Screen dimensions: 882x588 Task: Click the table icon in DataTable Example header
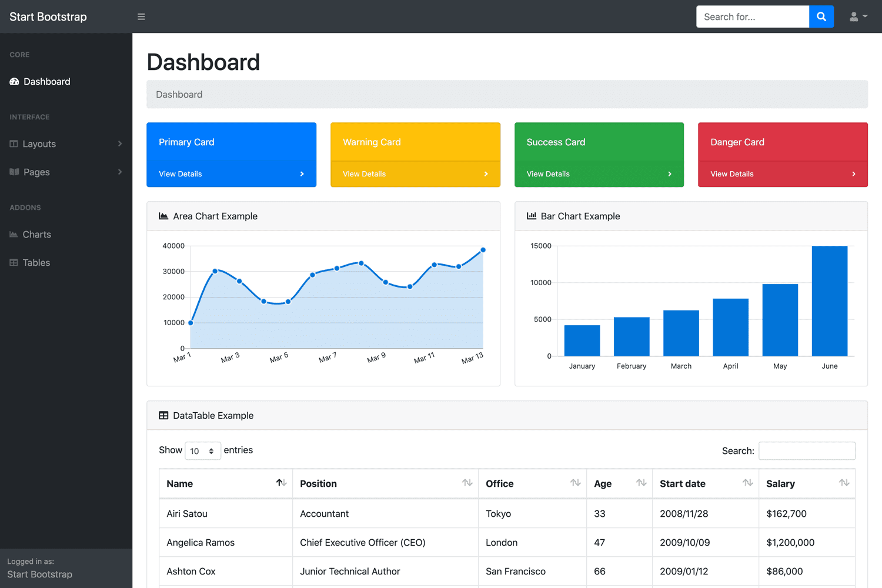click(x=163, y=415)
